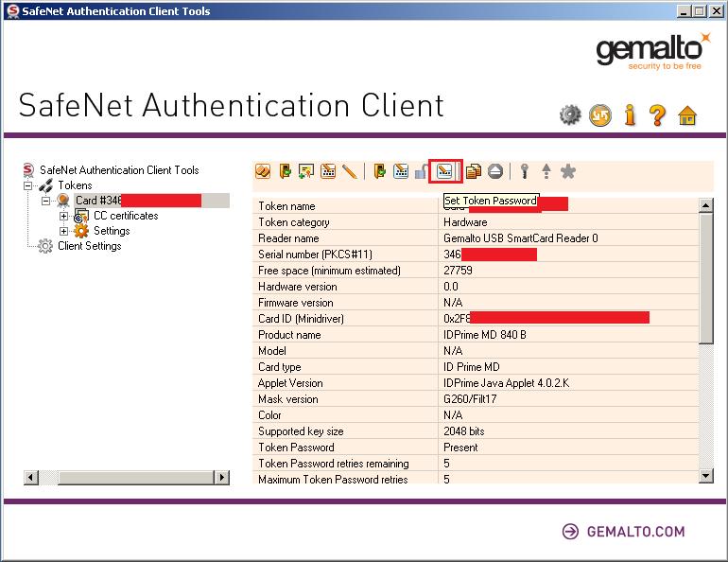Click the Unlock Token padlock icon
The width and height of the screenshot is (728, 562).
click(x=421, y=172)
